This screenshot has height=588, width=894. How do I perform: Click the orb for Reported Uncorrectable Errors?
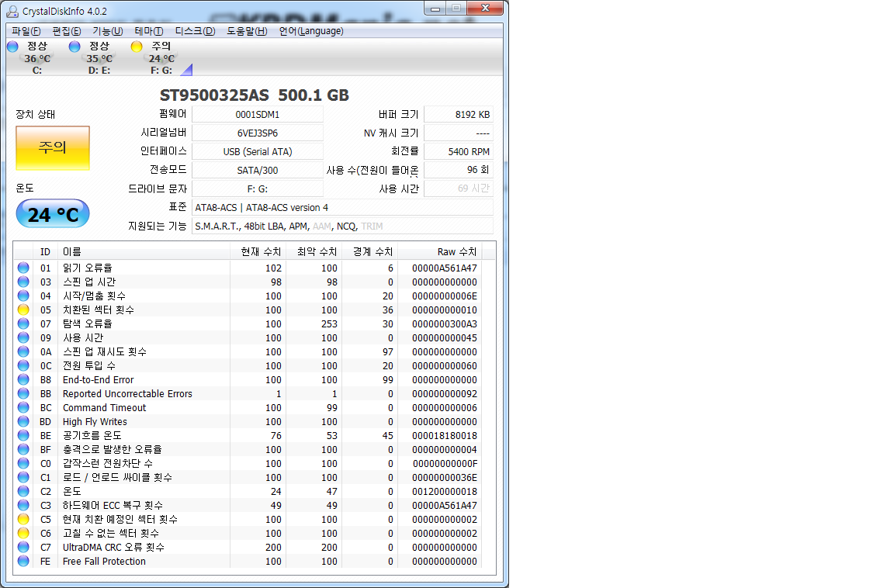tap(23, 394)
